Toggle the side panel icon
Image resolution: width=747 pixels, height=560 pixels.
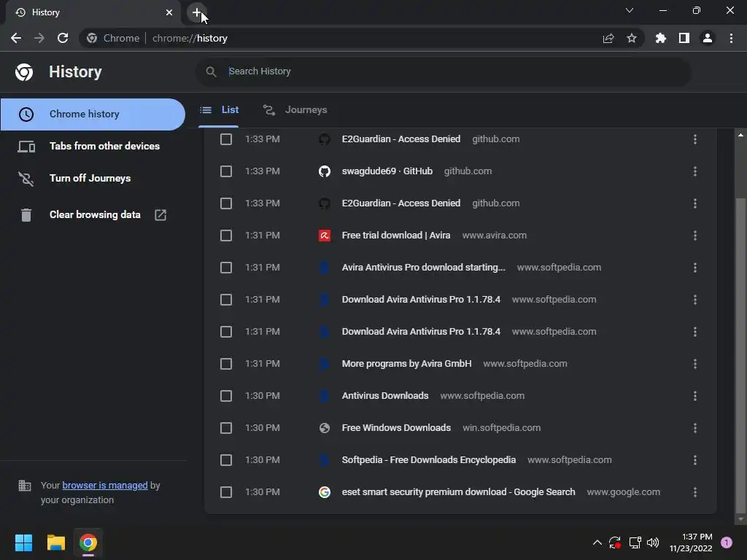[x=684, y=38]
